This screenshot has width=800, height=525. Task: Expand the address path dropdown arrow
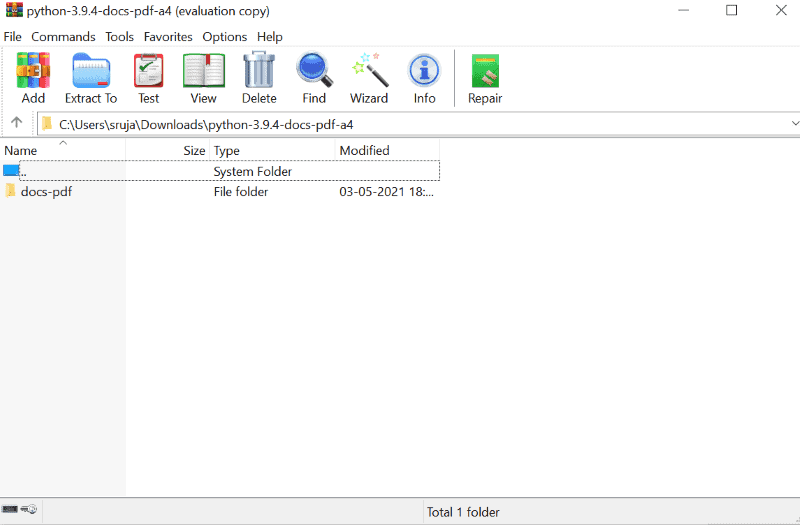(795, 123)
